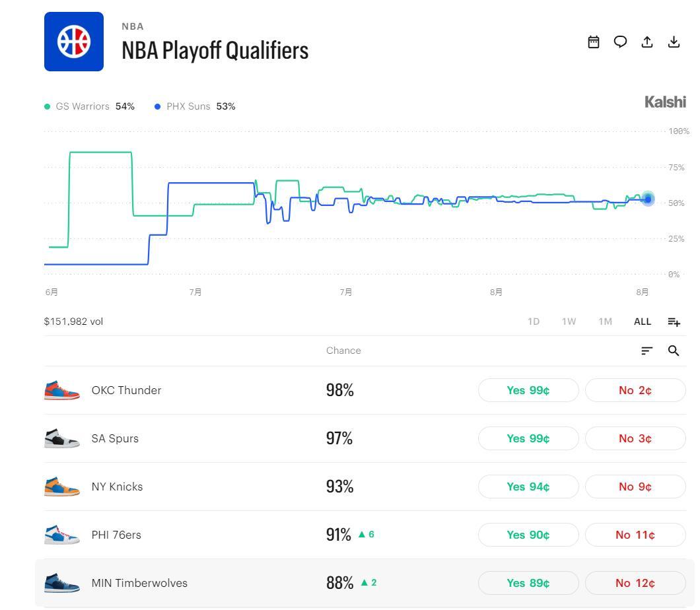Toggle GS Warriors green legend dot
This screenshot has height=610, width=700.
point(48,107)
